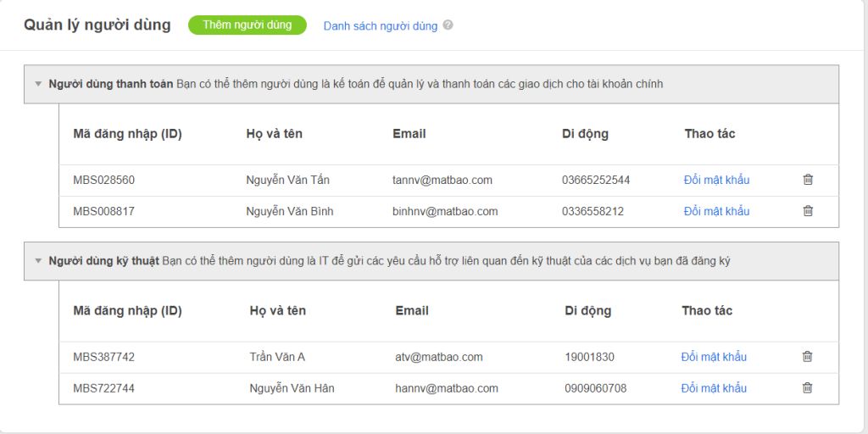
Task: Click Đổi mật khẩu for Nguyễn Văn Bình
Action: coord(716,211)
